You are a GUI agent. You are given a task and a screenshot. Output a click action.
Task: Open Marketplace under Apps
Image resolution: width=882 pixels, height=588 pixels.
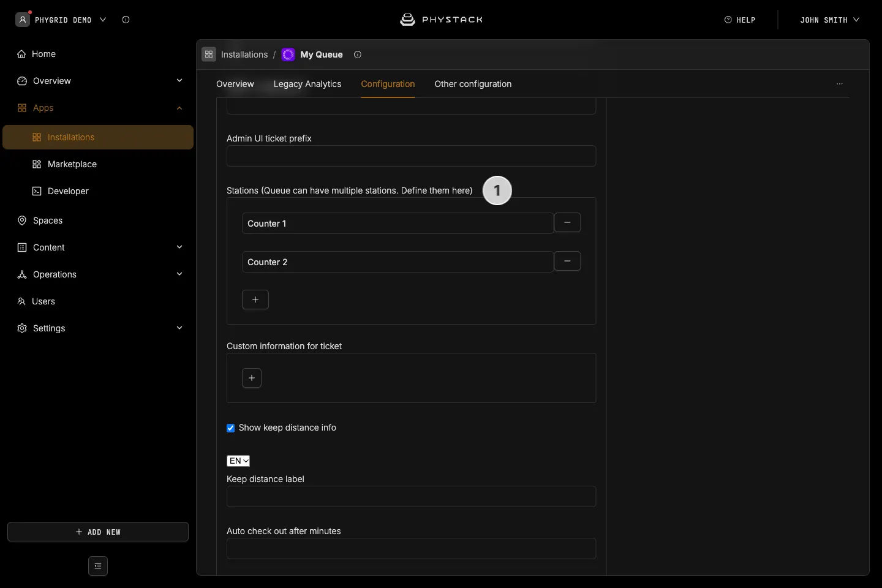[x=98, y=164]
